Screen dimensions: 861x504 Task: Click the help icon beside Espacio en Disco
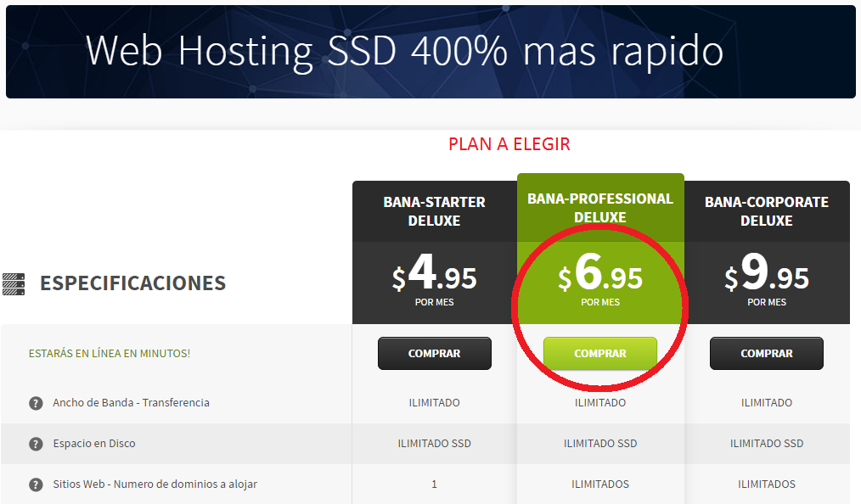click(x=36, y=445)
